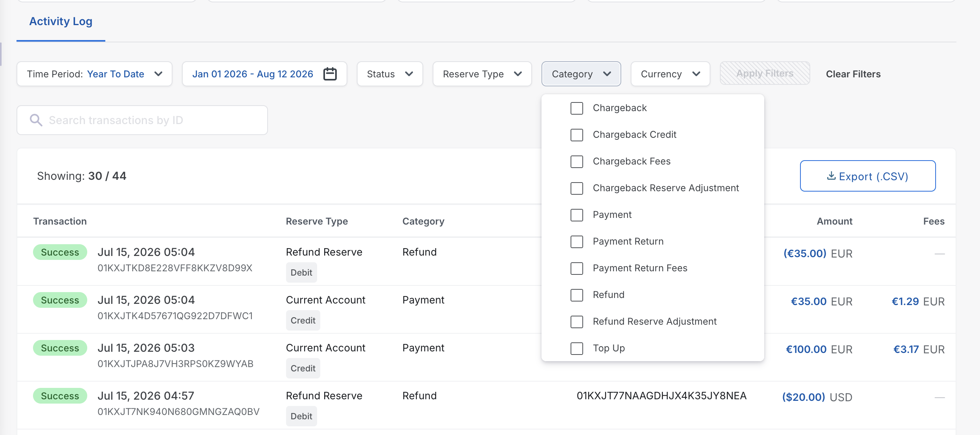Click the €100.00 EUR amount
This screenshot has height=435, width=980.
pos(819,349)
